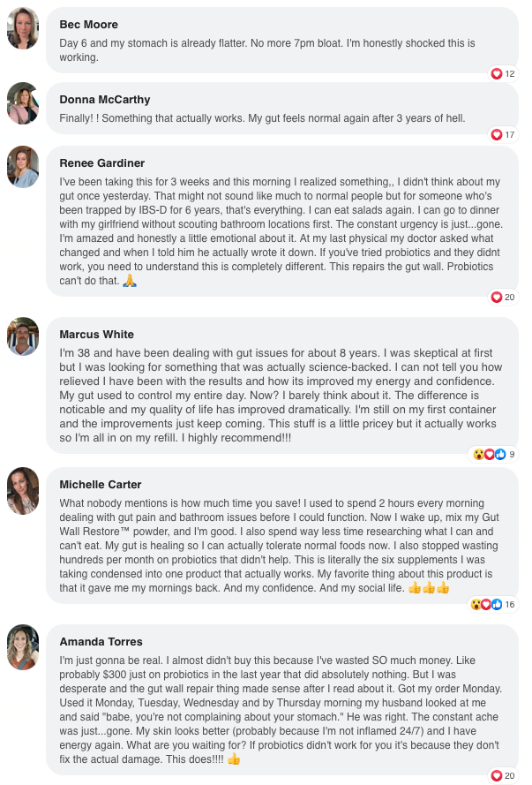Open Amanda Torres's profile picture
The height and width of the screenshot is (785, 532).
pos(23,646)
